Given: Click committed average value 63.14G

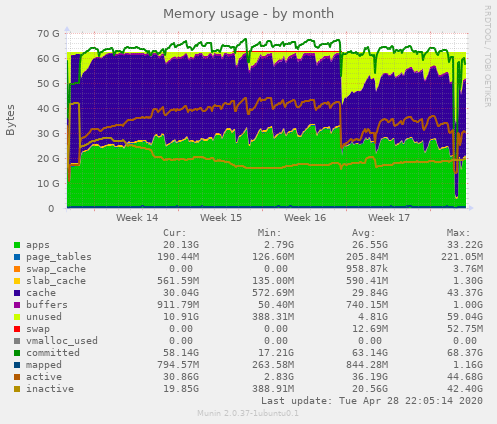Looking at the screenshot, I should [x=370, y=353].
